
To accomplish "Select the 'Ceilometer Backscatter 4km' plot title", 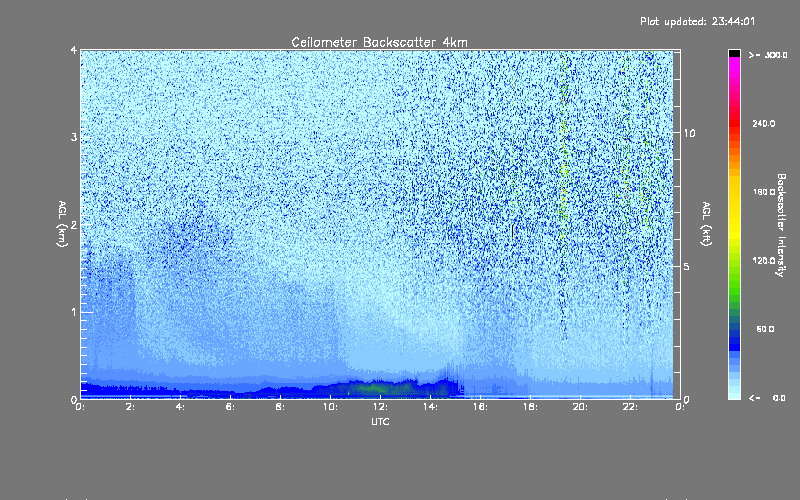I will 379,42.
